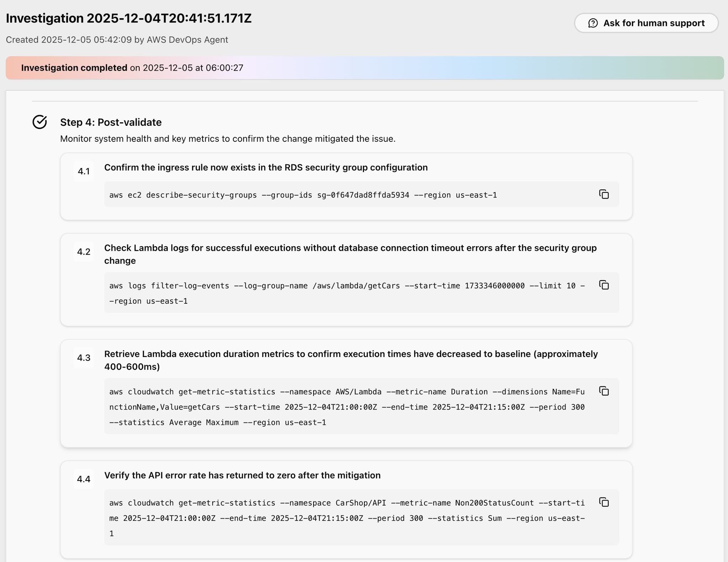Click the AWS/Lambda Duration code block text
Image resolution: width=728 pixels, height=562 pixels.
pos(347,407)
